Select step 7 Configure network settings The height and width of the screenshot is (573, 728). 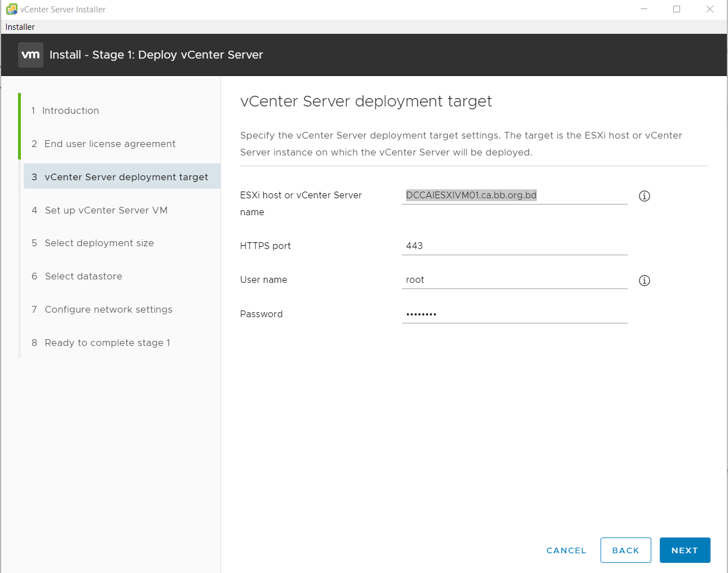coord(102,309)
